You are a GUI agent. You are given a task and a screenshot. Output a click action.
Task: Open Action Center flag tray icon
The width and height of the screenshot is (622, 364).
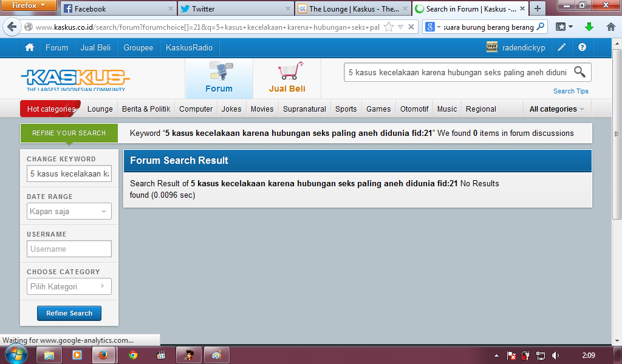[511, 356]
